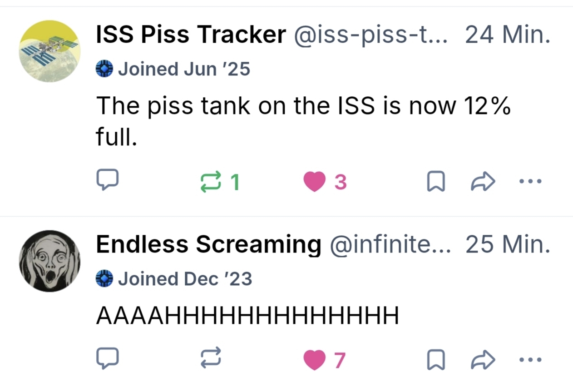The width and height of the screenshot is (573, 392).
Task: Reply to the ISS Piss Tracker post
Action: click(108, 180)
